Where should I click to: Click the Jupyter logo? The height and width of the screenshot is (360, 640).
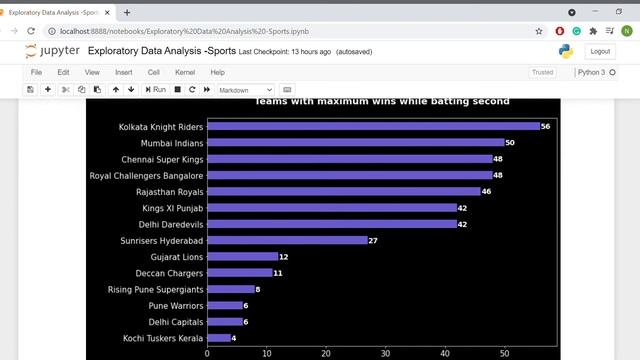click(52, 51)
